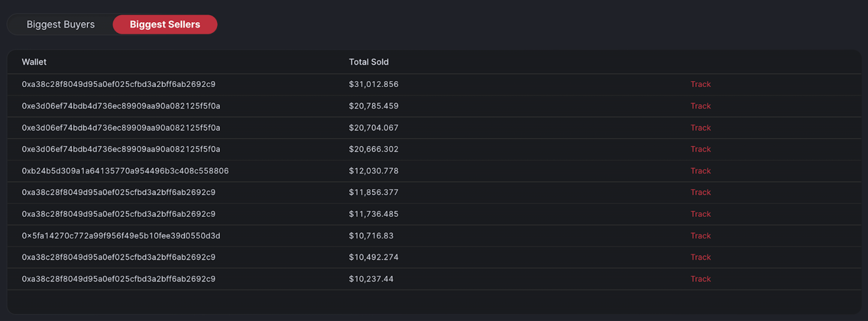Select wallet address in the $11,856.377 row
Image resolution: width=868 pixels, height=321 pixels.
pos(119,192)
